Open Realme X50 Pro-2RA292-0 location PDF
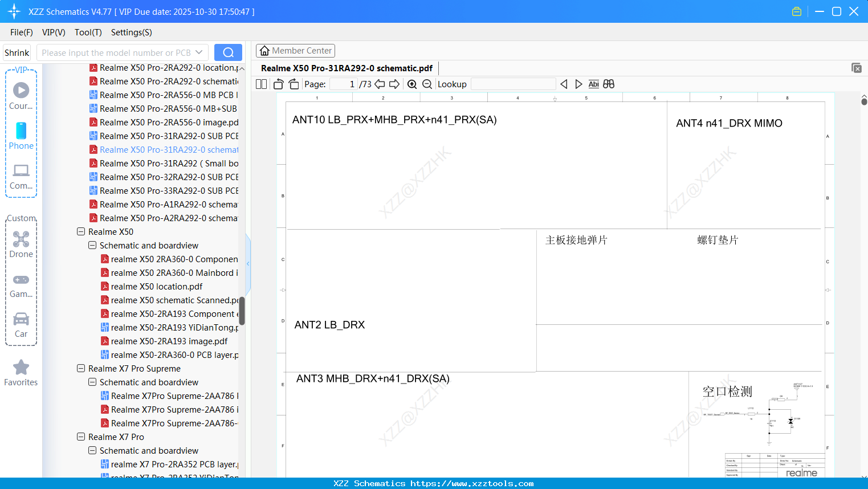868x489 pixels. point(164,68)
